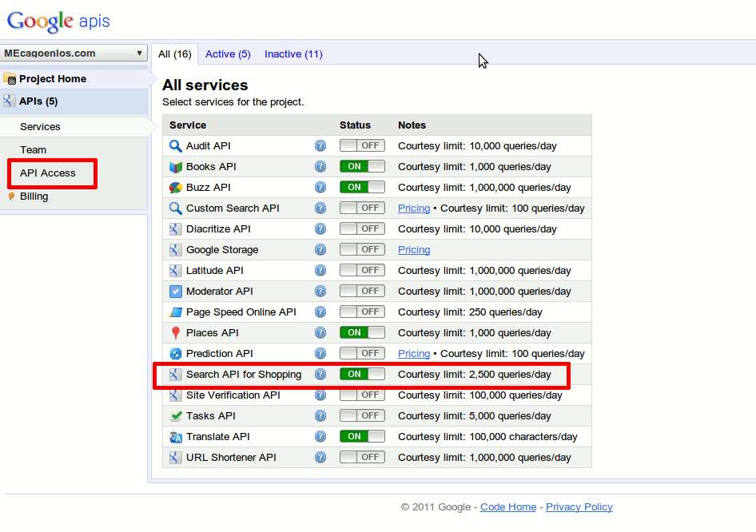The image size is (756, 532).
Task: Enable the Latitude API switch
Action: (x=362, y=270)
